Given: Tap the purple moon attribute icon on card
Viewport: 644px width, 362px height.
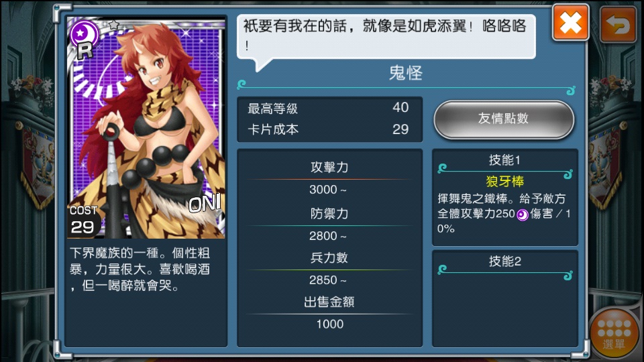Looking at the screenshot, I should coord(83,33).
